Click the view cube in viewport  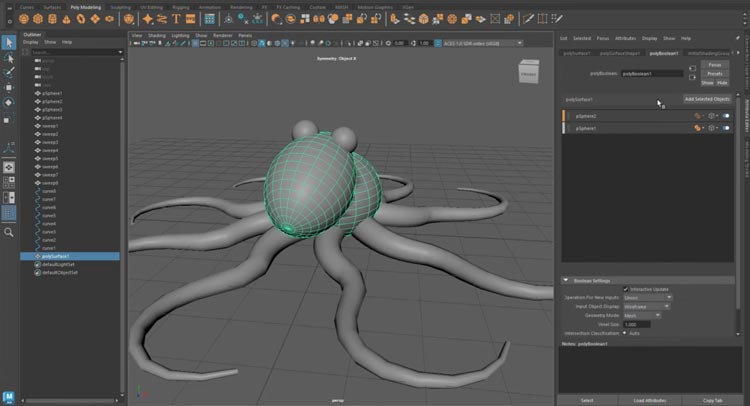coord(527,73)
